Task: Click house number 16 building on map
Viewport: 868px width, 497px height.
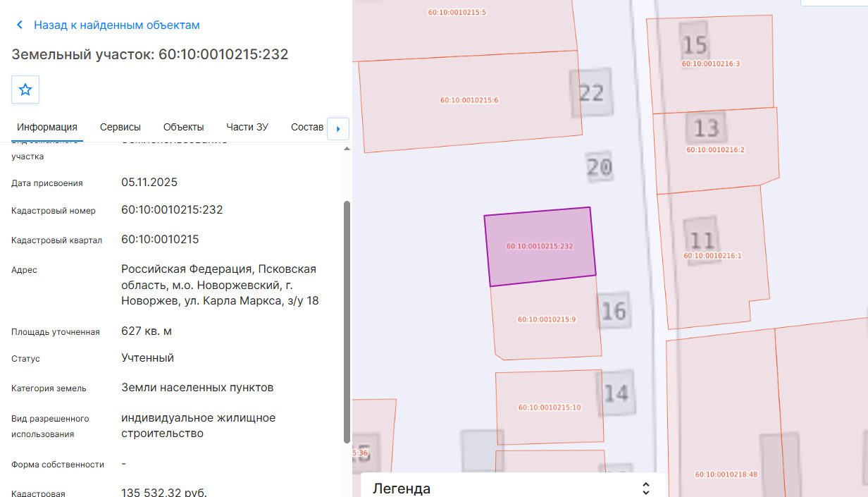Action: [614, 311]
